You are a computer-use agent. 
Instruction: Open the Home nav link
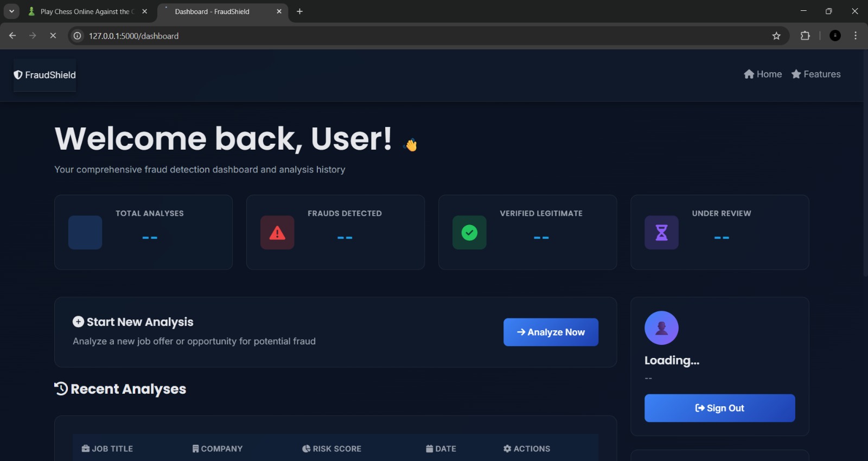pyautogui.click(x=763, y=74)
